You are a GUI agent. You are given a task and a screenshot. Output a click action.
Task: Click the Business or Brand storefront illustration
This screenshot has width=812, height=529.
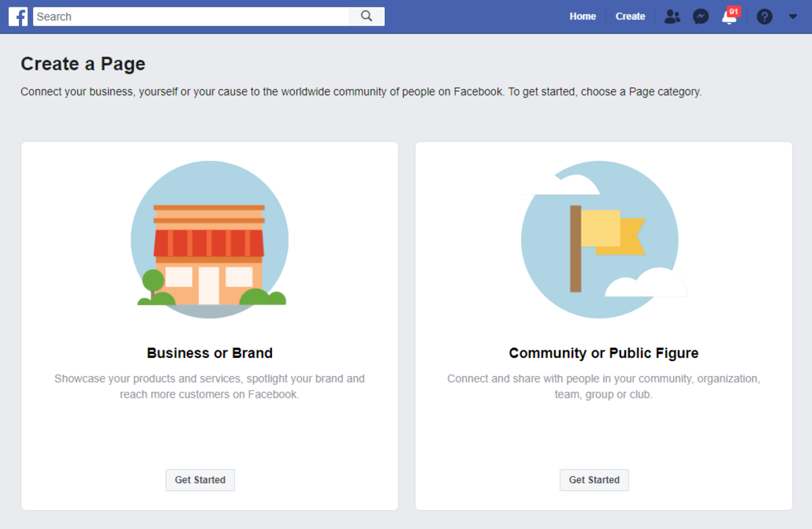point(209,239)
